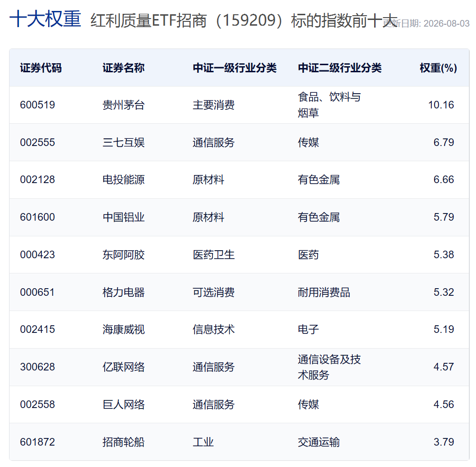Click the 食品、饮料与烟草 cell

tap(329, 105)
